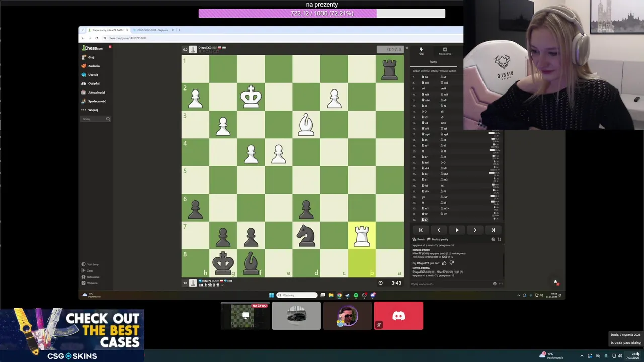
Task: Jump to first move of the game
Action: (421, 230)
